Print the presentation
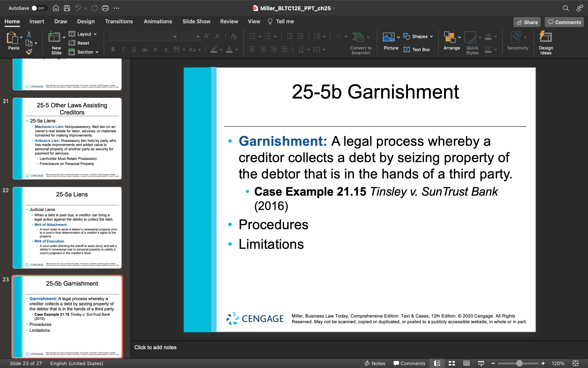This screenshot has width=588, height=368. [x=105, y=8]
